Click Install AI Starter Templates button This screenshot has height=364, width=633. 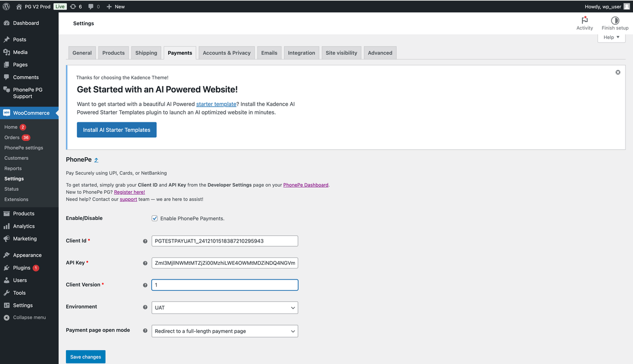pyautogui.click(x=117, y=130)
